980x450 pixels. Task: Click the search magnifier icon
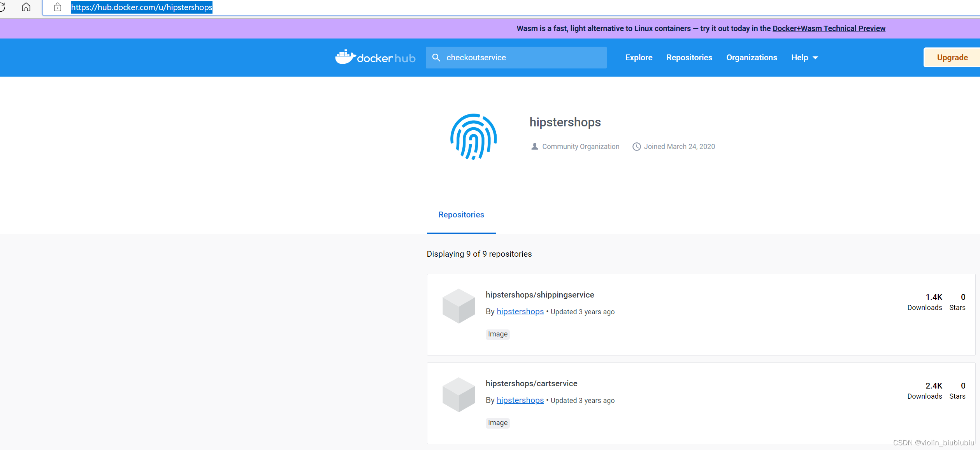(x=436, y=57)
